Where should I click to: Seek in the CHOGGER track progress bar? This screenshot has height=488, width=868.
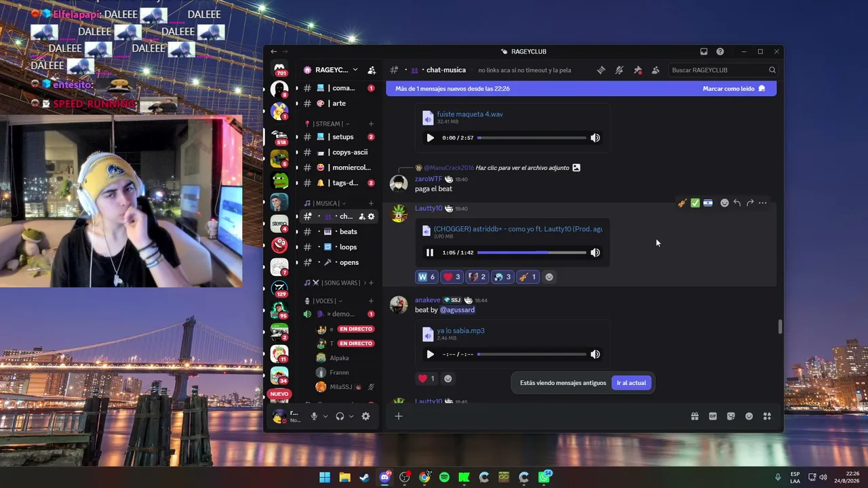tap(532, 253)
